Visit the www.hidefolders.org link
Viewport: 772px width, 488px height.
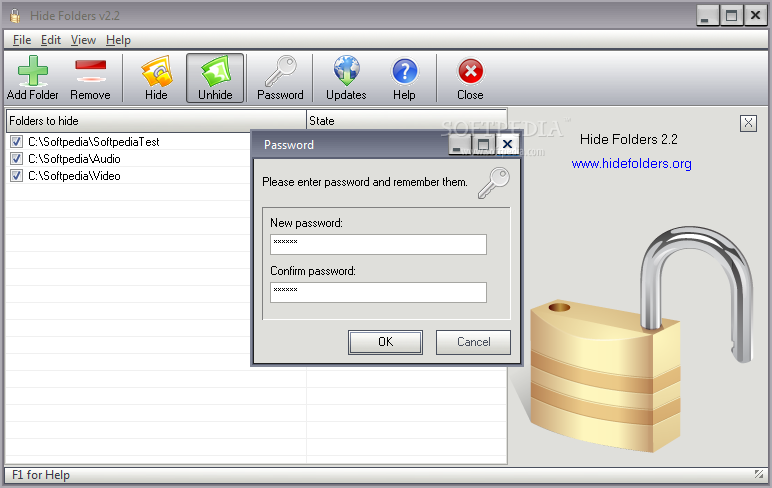(631, 163)
